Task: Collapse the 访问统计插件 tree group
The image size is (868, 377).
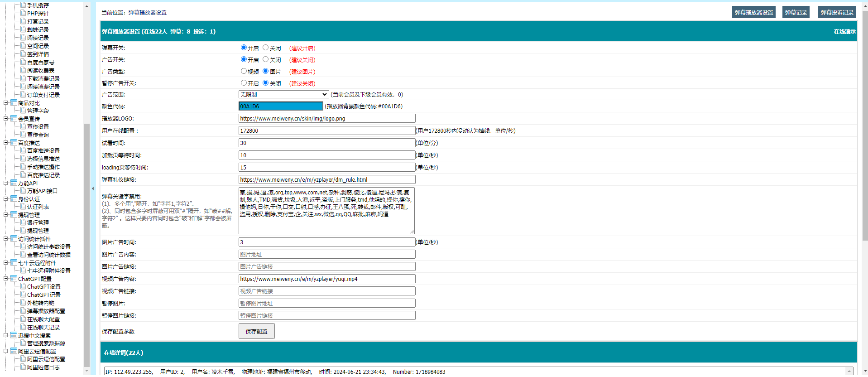Action: (6, 239)
